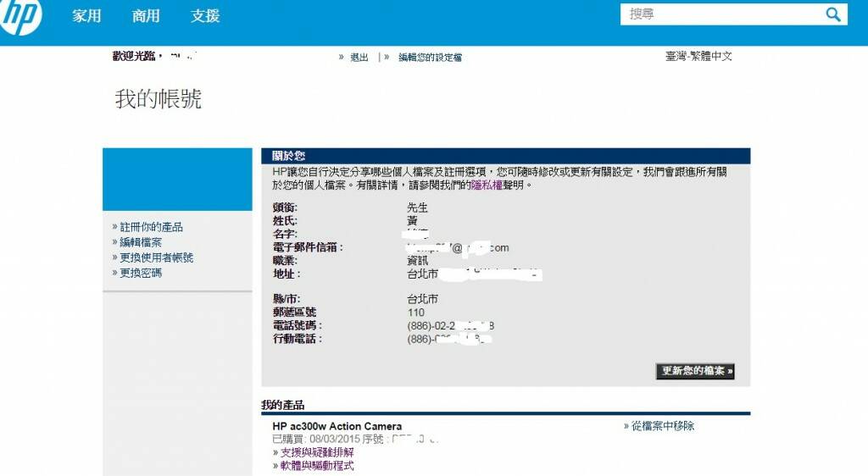The width and height of the screenshot is (868, 476).
Task: Click the 退出 logout link
Action: (359, 57)
